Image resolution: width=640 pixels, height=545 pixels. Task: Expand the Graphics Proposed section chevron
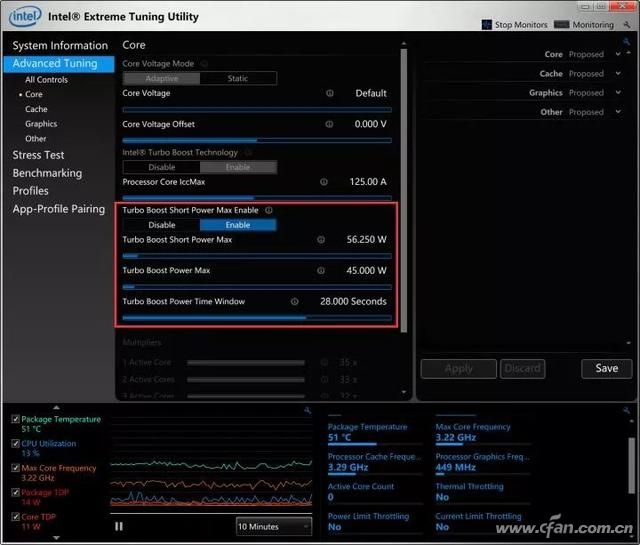618,93
